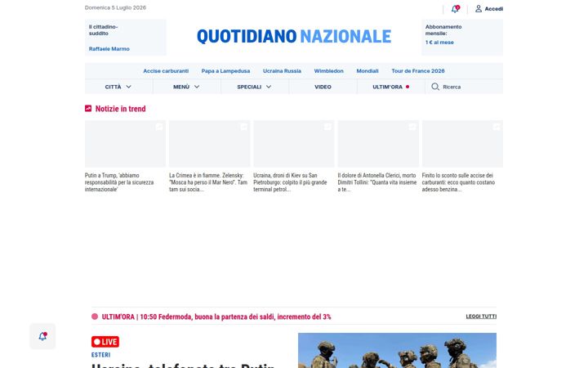Open the Raffaele Marmo author link

(109, 49)
